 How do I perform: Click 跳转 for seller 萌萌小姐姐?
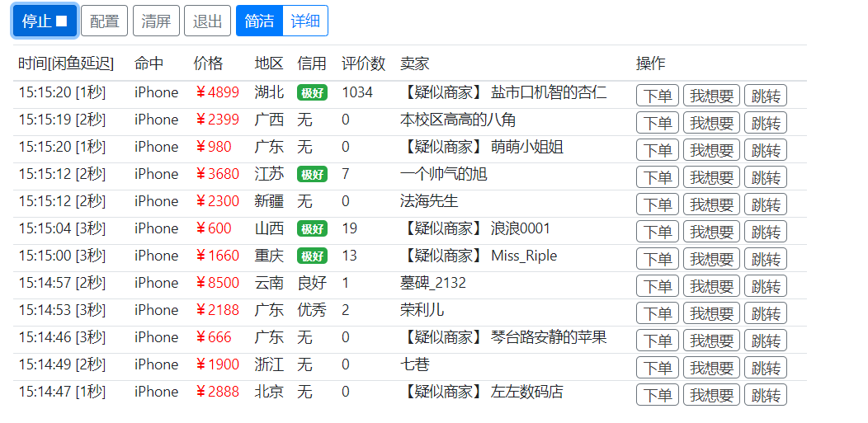pyautogui.click(x=765, y=150)
